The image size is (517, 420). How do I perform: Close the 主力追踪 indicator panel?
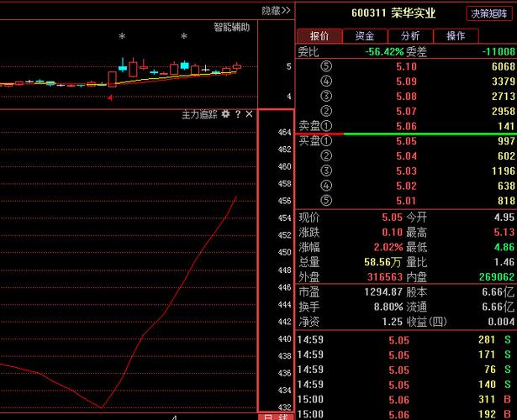250,114
